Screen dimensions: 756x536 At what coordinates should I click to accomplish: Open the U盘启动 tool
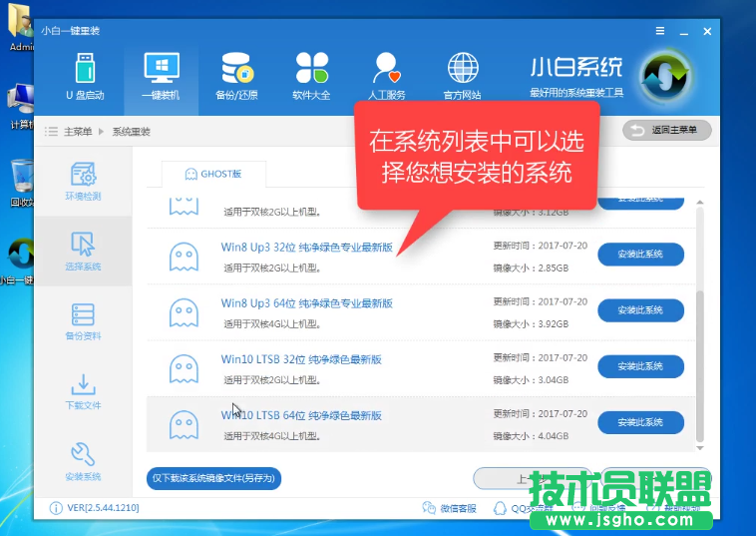[x=85, y=76]
